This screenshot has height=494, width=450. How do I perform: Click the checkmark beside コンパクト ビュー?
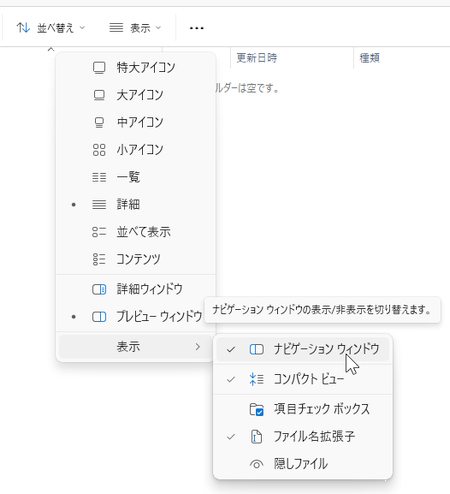coord(231,379)
